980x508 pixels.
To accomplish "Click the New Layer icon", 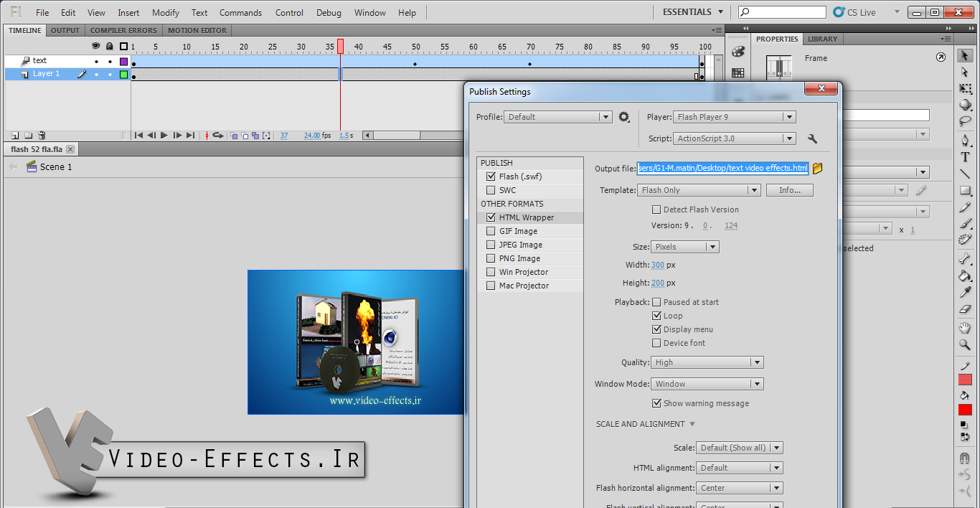I will coord(15,135).
